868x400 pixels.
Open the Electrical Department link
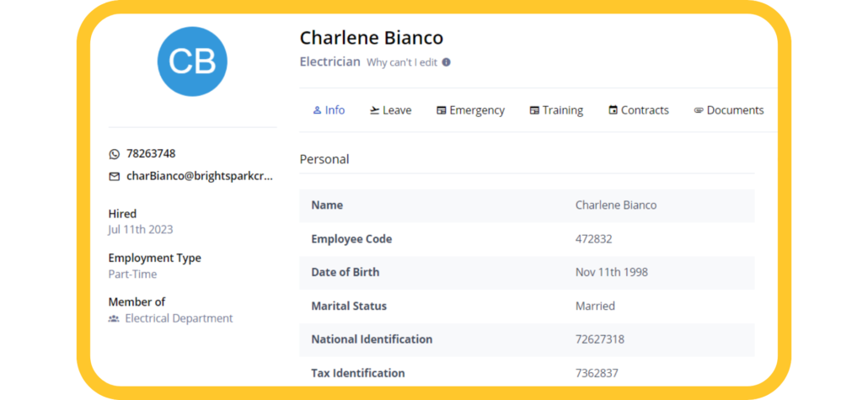tap(179, 318)
